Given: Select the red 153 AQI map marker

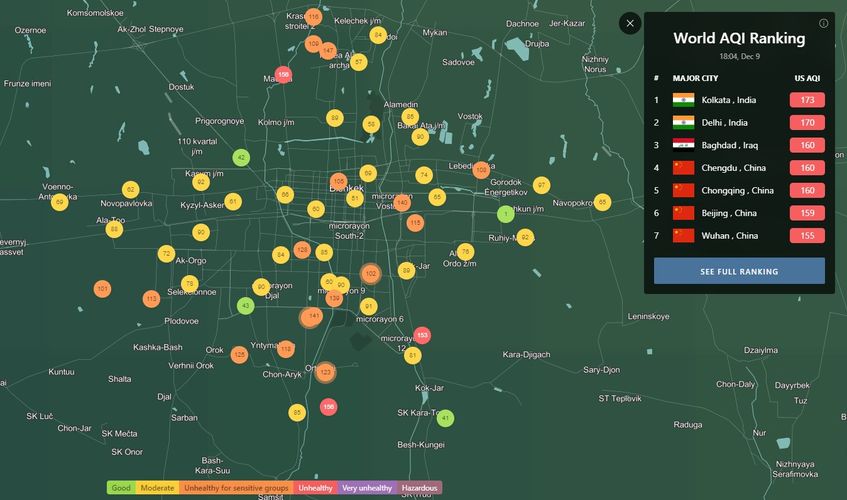Looking at the screenshot, I should click(422, 335).
